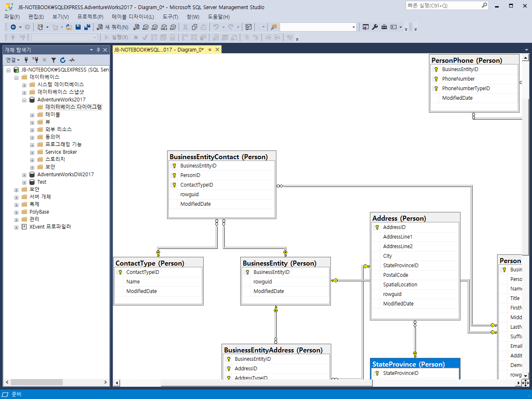The image size is (532, 399).
Task: Open the 연결 dropdown in Object Explorer
Action: (x=13, y=60)
